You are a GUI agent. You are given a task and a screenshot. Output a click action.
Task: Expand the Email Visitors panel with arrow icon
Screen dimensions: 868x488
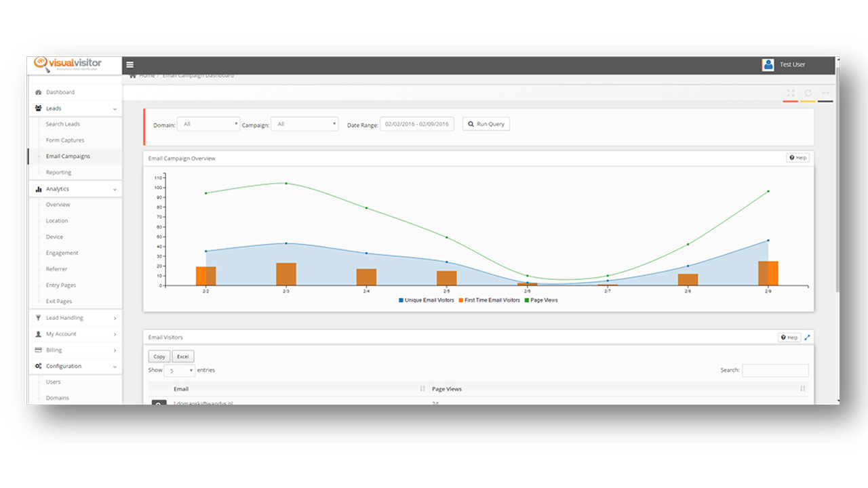pyautogui.click(x=807, y=338)
